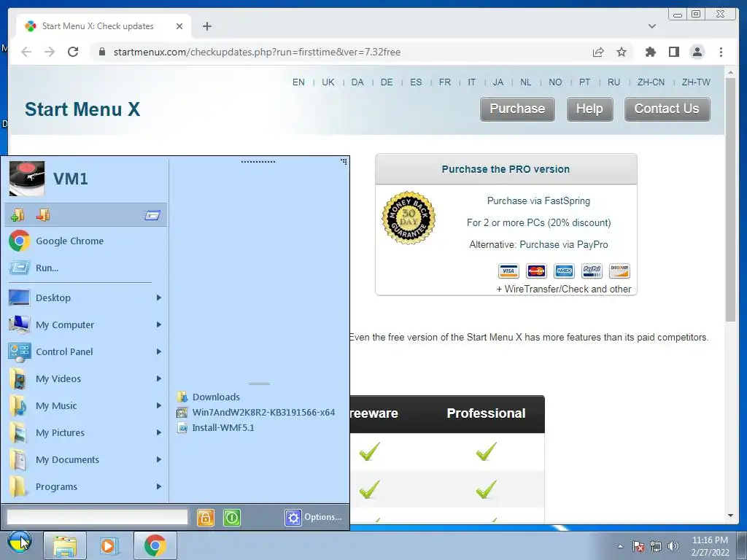The height and width of the screenshot is (560, 747).
Task: Click the My Music folder icon
Action: [19, 405]
